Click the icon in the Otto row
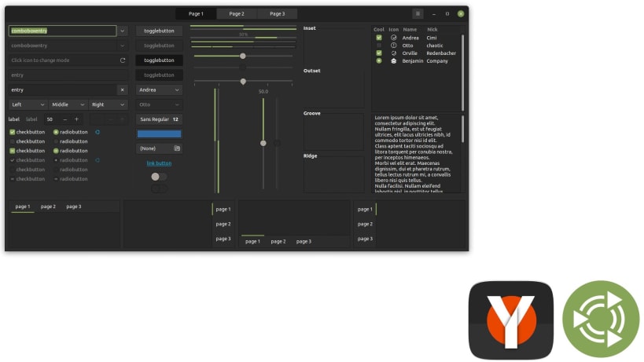 click(x=393, y=46)
